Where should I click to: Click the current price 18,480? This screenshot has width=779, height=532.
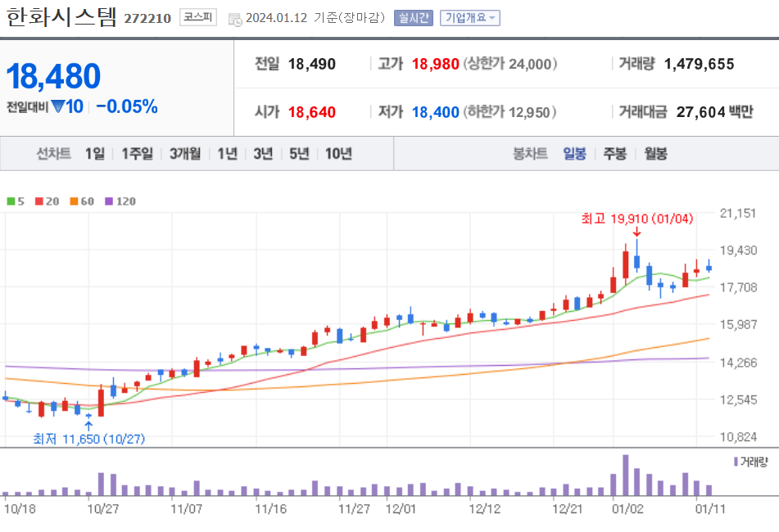pos(53,76)
